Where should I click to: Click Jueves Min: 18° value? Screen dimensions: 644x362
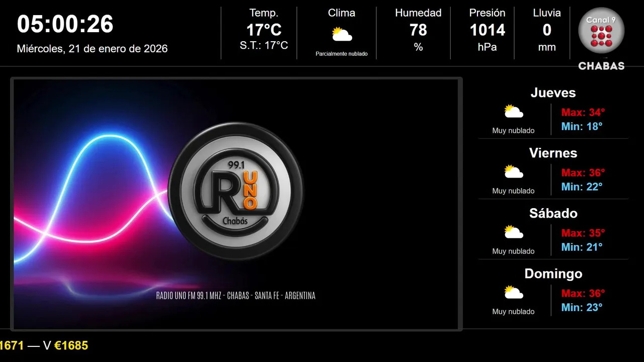582,126
